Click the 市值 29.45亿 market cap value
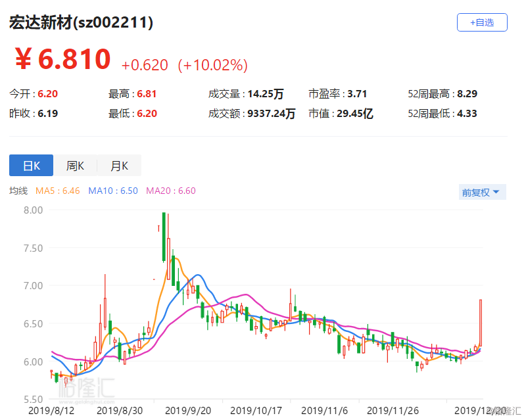Screen dimensions: 526x420 (341, 114)
